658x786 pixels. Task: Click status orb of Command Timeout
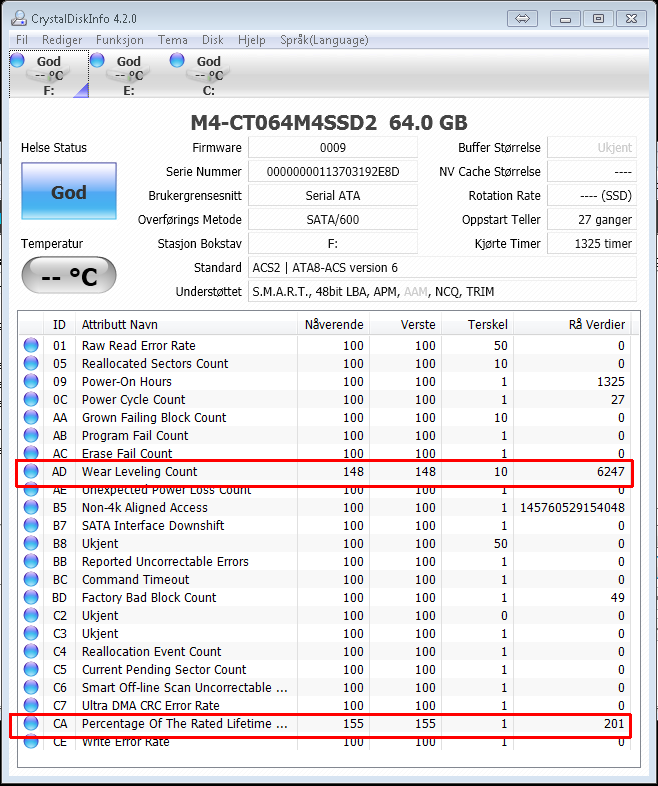(31, 579)
